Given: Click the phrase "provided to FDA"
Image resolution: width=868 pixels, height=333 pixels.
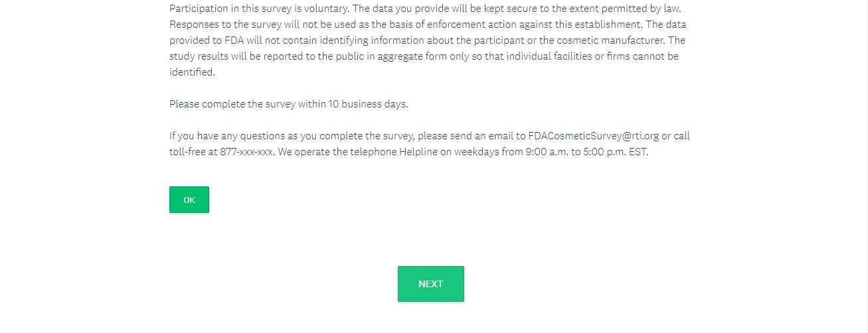Looking at the screenshot, I should 207,40.
